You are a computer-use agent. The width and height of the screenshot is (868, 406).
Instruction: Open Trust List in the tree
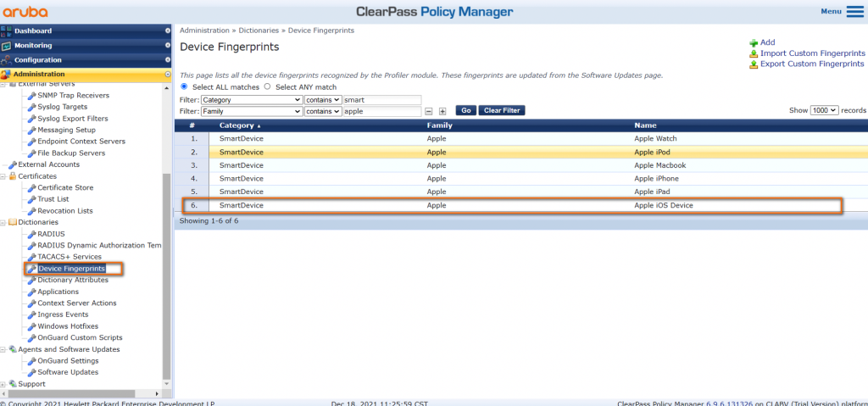pos(53,199)
